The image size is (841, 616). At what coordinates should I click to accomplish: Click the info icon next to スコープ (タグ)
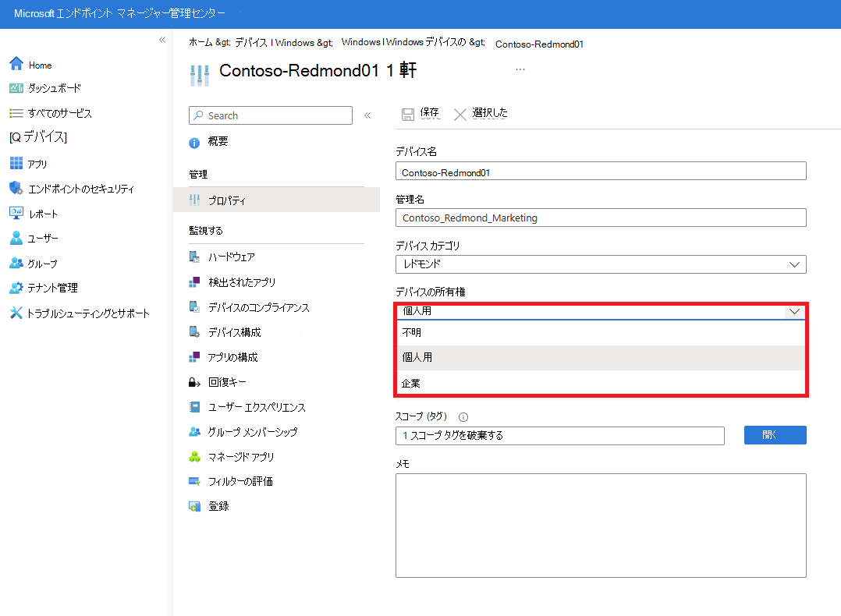pyautogui.click(x=463, y=416)
